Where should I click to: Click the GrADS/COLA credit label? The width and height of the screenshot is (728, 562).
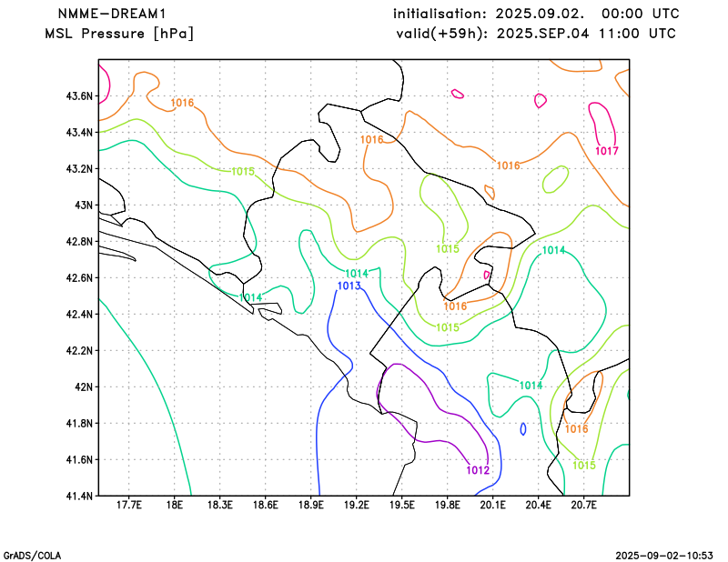pos(32,556)
